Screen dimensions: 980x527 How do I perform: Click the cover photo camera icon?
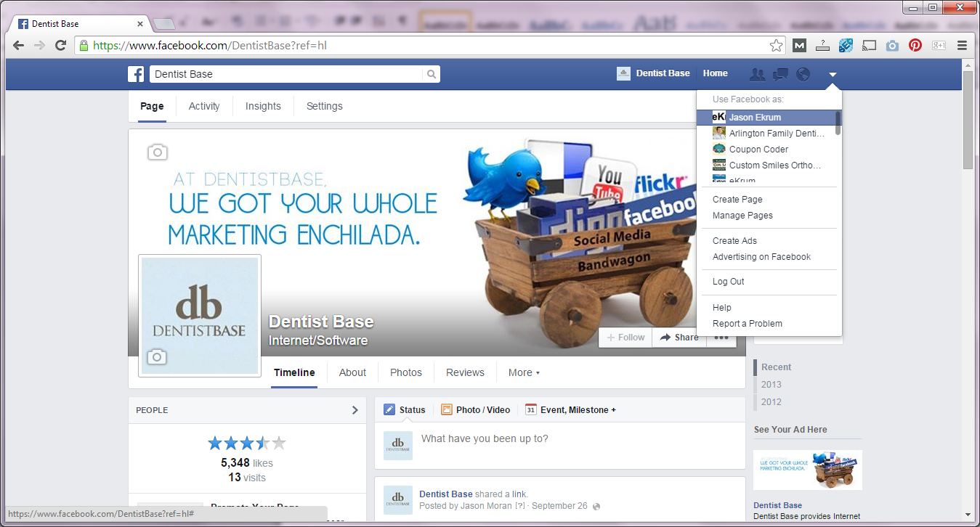(157, 152)
